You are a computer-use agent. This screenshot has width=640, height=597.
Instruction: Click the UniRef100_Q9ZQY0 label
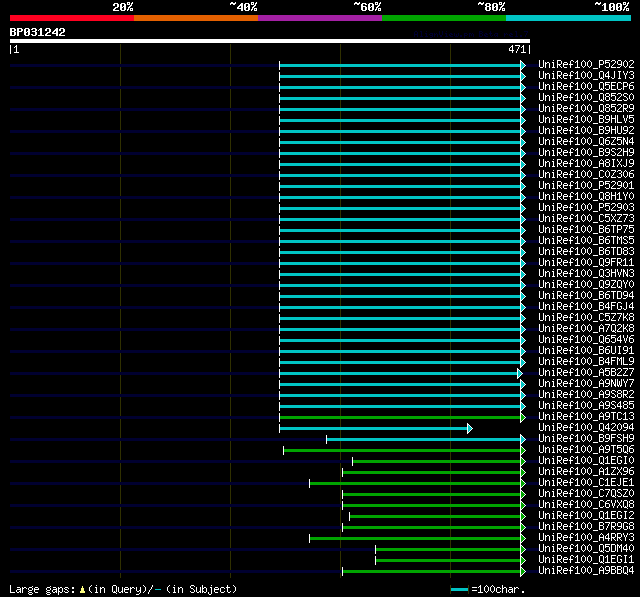point(586,285)
